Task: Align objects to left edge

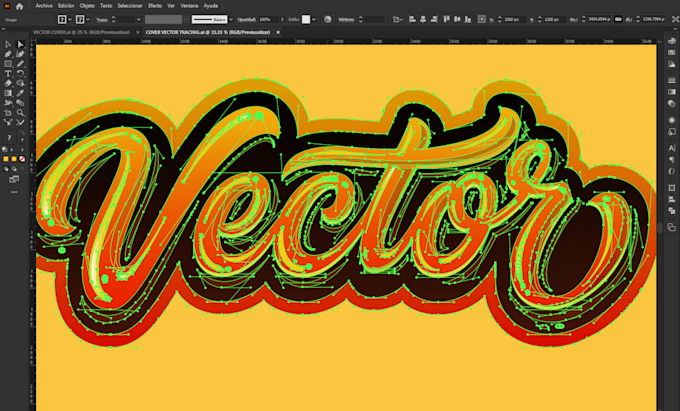Action: pyautogui.click(x=412, y=20)
